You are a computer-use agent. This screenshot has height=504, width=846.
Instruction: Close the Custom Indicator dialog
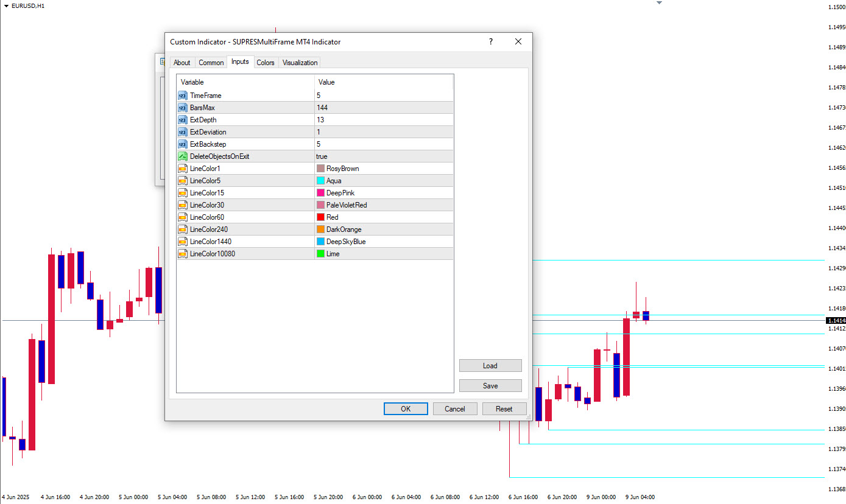pos(518,41)
